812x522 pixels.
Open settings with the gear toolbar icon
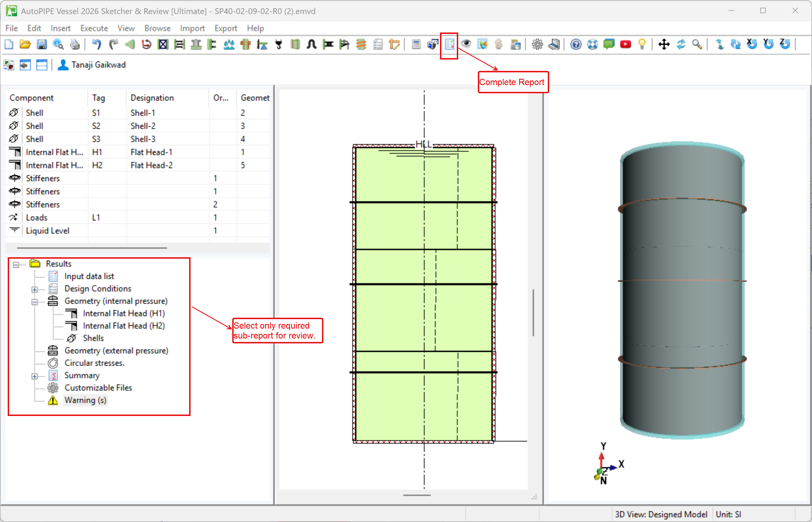point(537,44)
